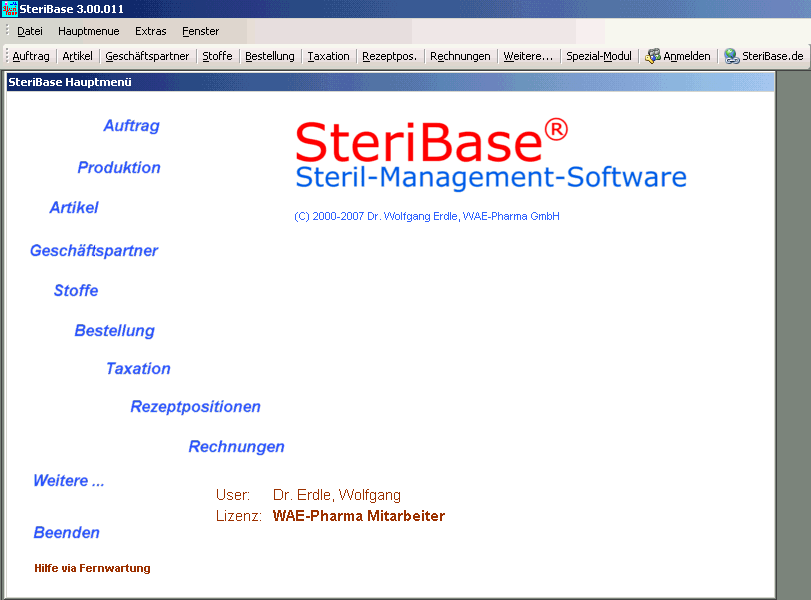This screenshot has height=600, width=811.
Task: Select Taxation in the toolbar
Action: tap(328, 56)
